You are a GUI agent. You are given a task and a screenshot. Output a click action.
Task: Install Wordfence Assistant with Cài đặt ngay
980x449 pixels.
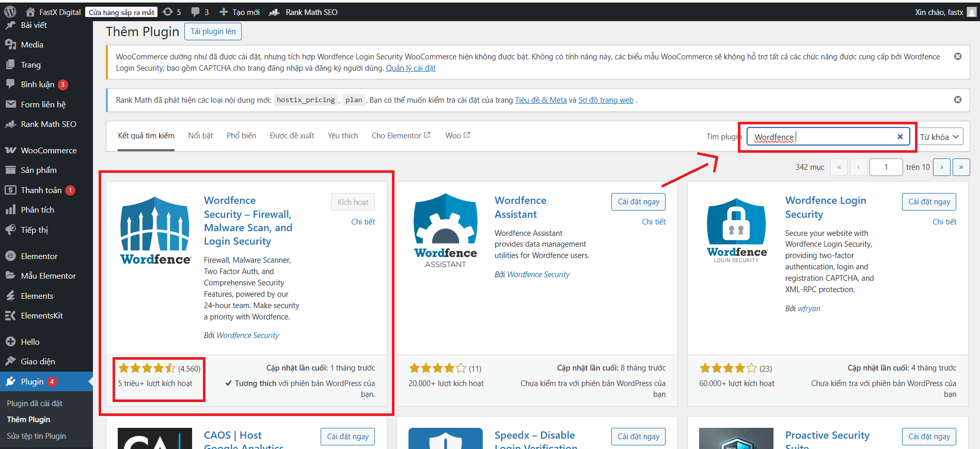click(x=638, y=202)
